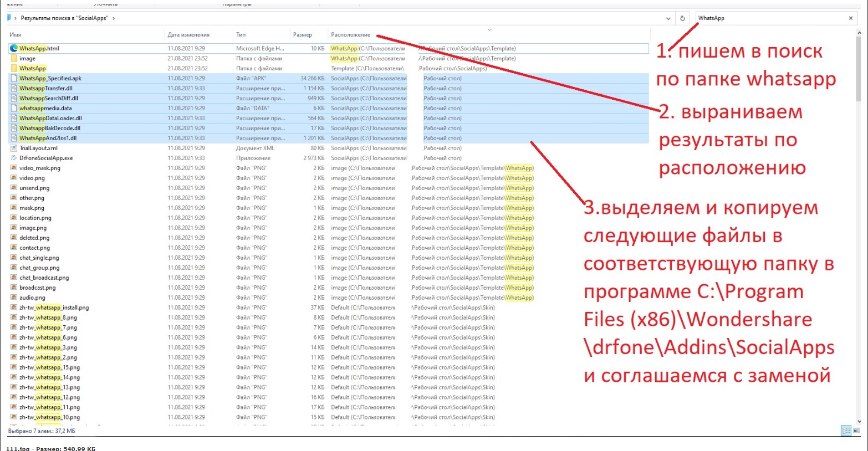Image resolution: width=868 pixels, height=451 pixels.
Task: Sort by the Тип column header
Action: 241,34
